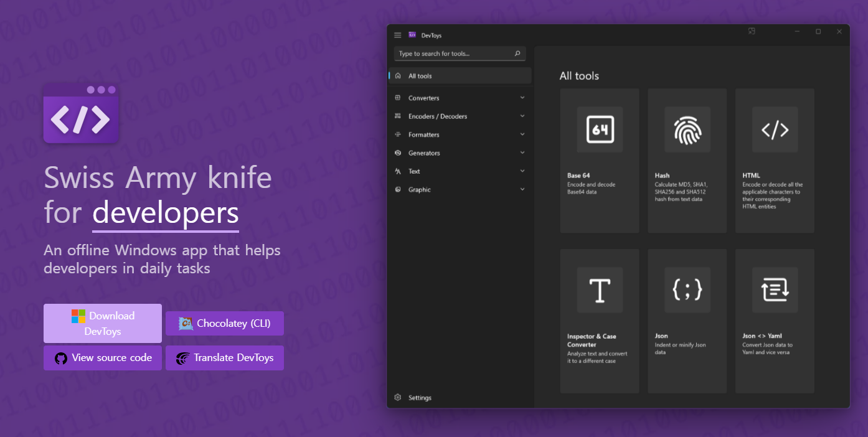Open the Settings label in sidebar
Image resolution: width=868 pixels, height=437 pixels.
[x=420, y=398]
